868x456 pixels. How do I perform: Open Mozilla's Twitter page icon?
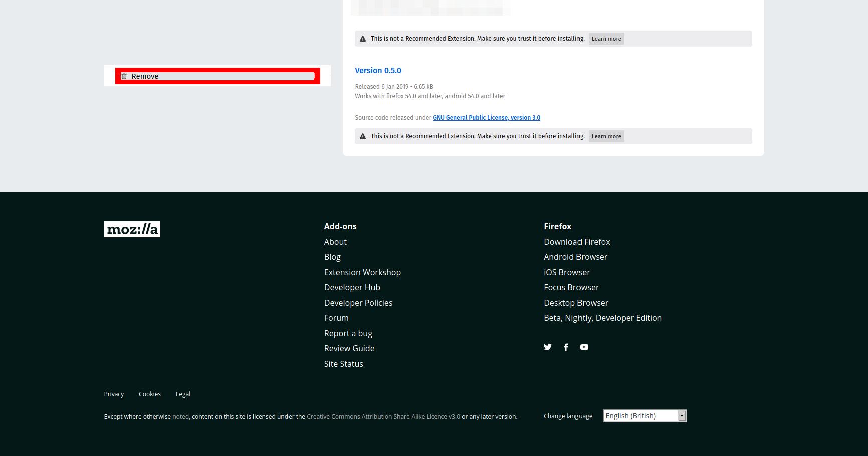[548, 347]
